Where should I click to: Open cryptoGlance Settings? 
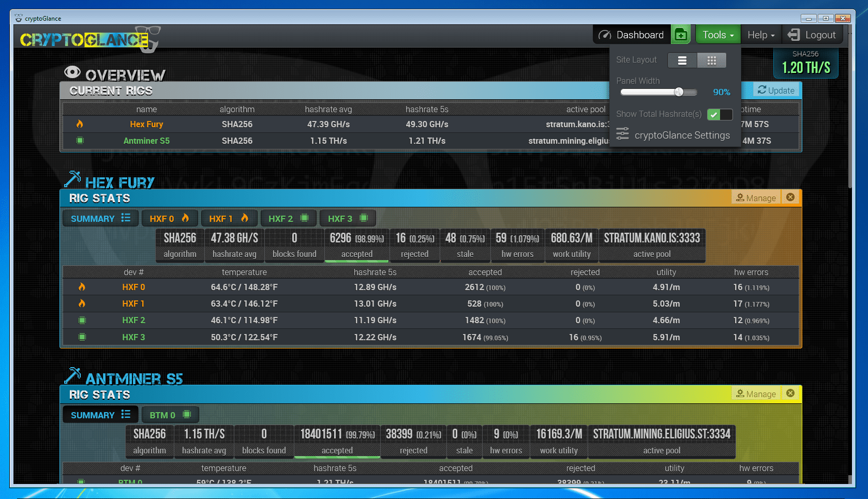click(673, 135)
